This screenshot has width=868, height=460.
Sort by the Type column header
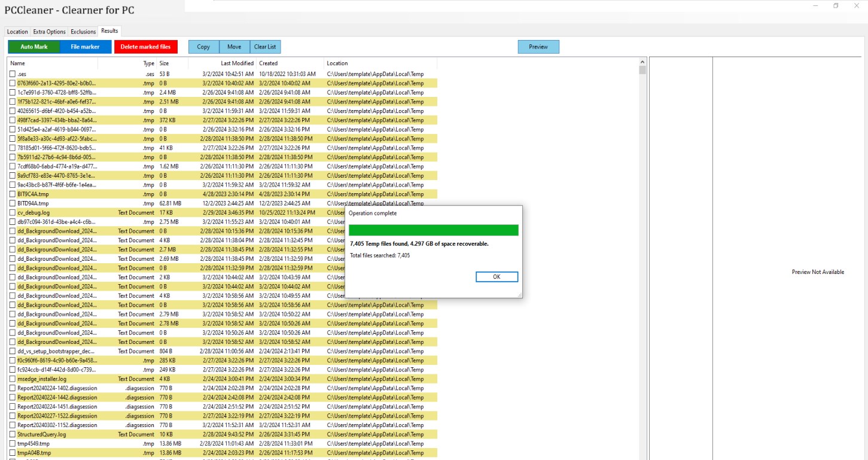(x=127, y=63)
